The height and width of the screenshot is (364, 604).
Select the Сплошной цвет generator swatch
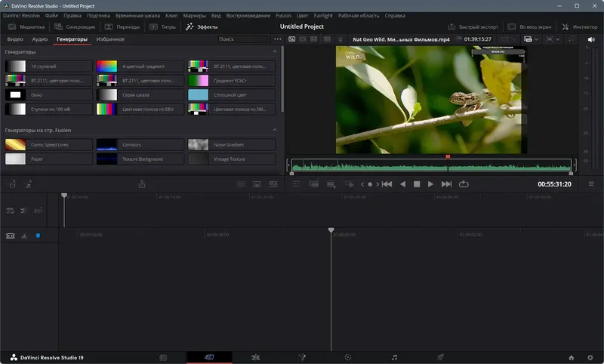[198, 95]
